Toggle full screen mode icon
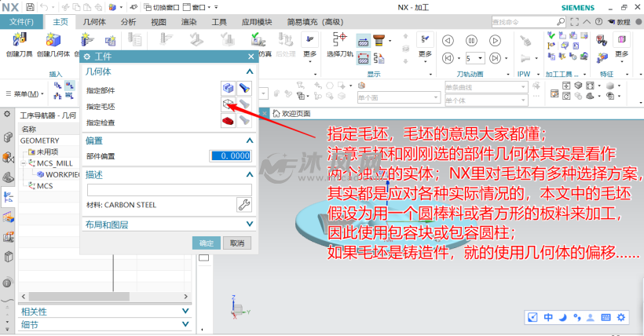644x336 pixels. (575, 22)
